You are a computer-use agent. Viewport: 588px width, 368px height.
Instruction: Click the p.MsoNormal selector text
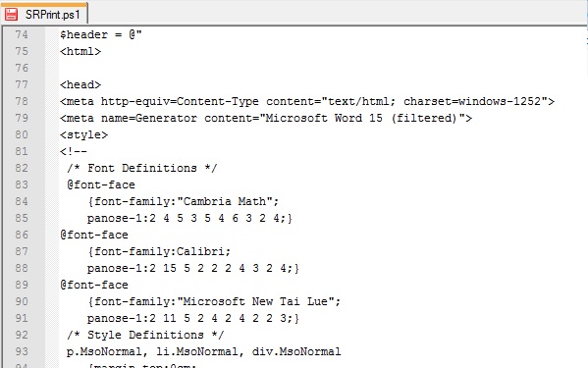pyautogui.click(x=104, y=351)
